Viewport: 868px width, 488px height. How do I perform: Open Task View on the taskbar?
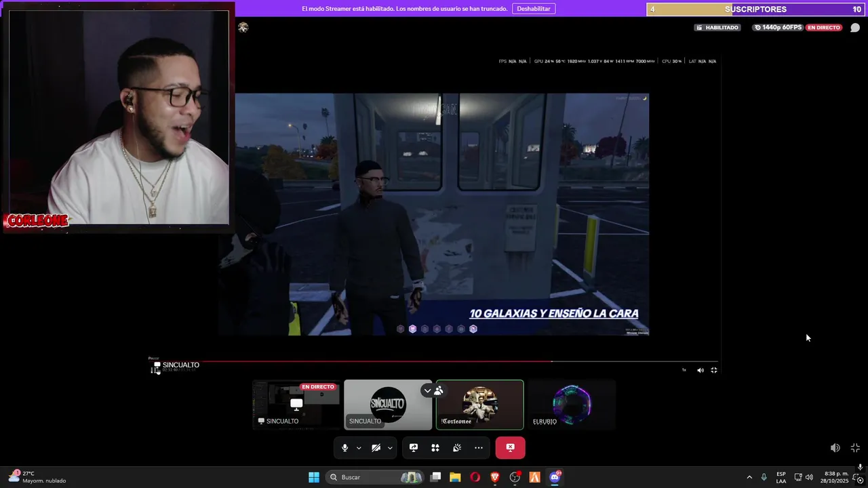pyautogui.click(x=436, y=477)
